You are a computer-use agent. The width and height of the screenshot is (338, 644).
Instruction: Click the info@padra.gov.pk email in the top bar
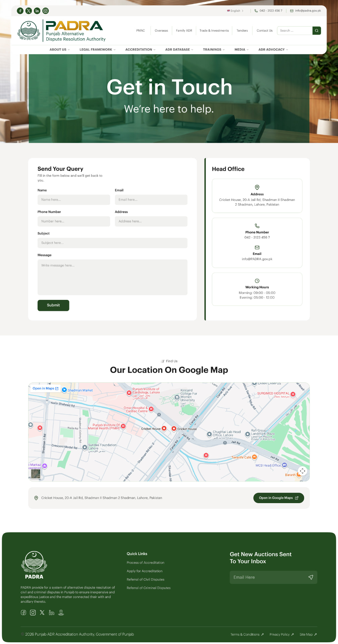point(308,11)
